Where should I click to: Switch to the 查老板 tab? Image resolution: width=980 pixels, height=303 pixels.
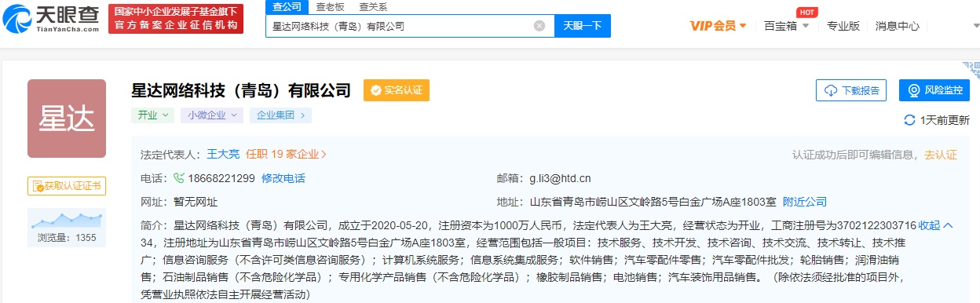coord(329,7)
